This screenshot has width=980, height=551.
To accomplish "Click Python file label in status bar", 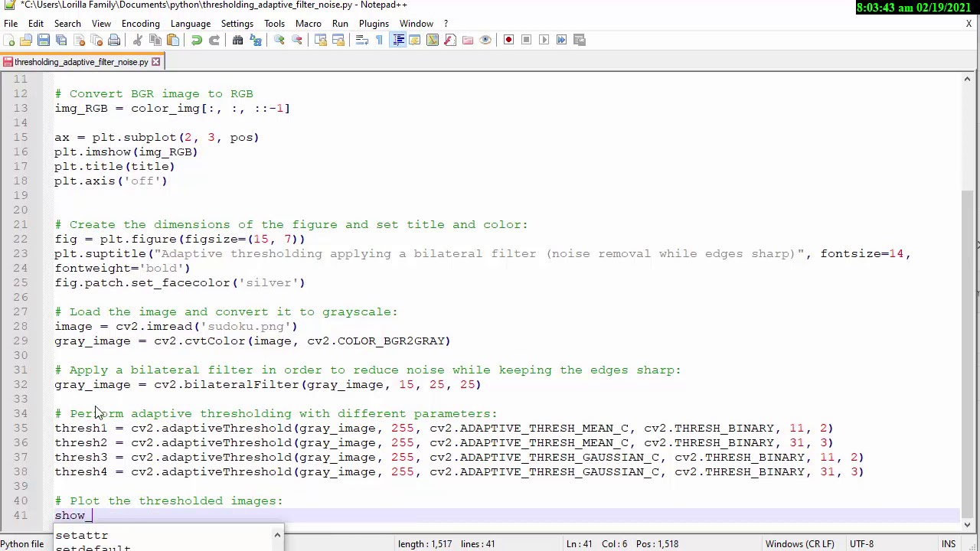I will [x=22, y=544].
